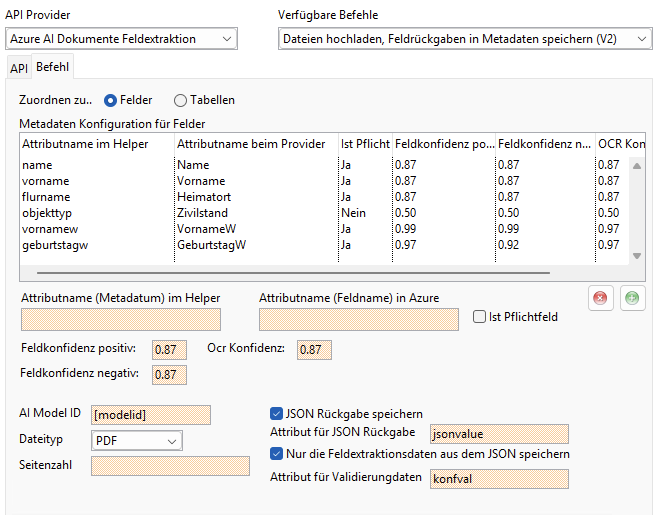Enable the Ist Pflichtfeld checkbox
The width and height of the screenshot is (658, 515).
(x=480, y=317)
